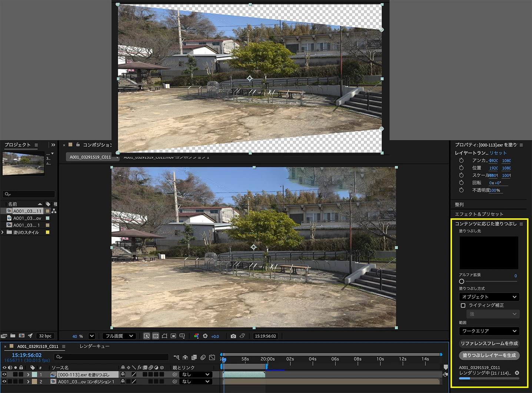The height and width of the screenshot is (393, 532).
Task: Open the フル画質 resolution dropdown
Action: pyautogui.click(x=119, y=336)
